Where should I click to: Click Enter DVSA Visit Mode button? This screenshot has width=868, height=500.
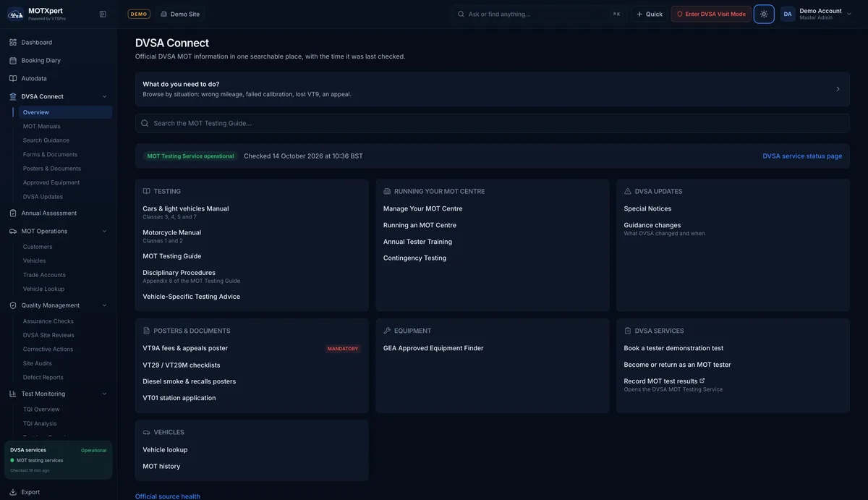click(x=711, y=14)
